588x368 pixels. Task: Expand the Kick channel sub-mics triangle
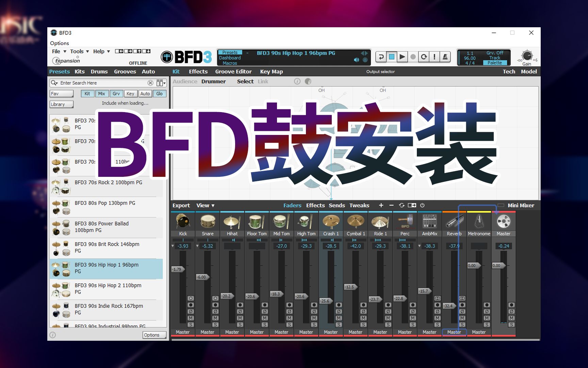tap(173, 246)
